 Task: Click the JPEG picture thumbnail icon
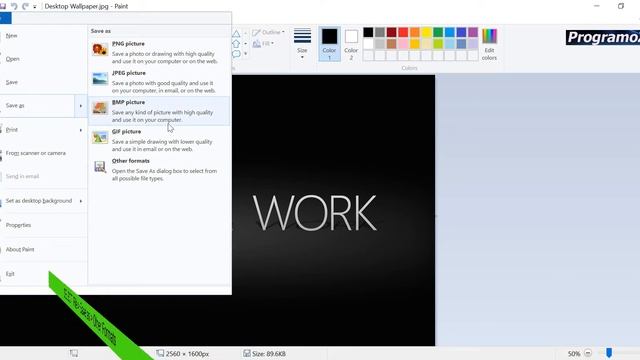[100, 79]
